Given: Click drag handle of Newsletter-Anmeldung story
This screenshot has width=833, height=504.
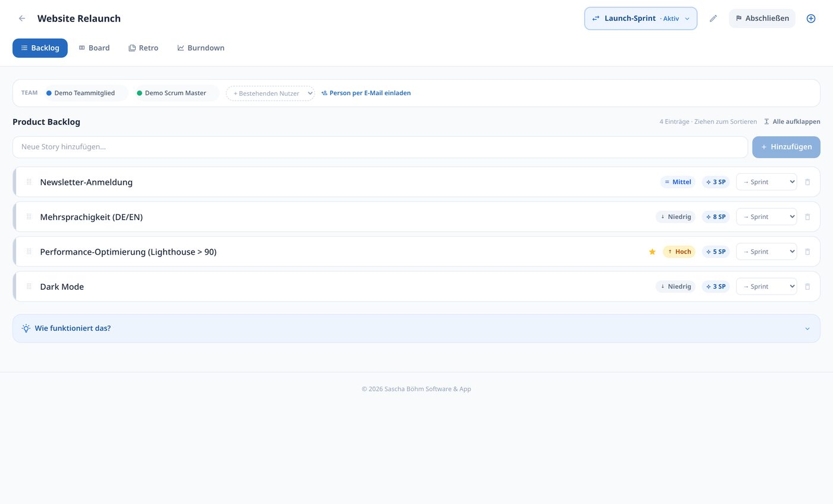Looking at the screenshot, I should click(x=29, y=182).
